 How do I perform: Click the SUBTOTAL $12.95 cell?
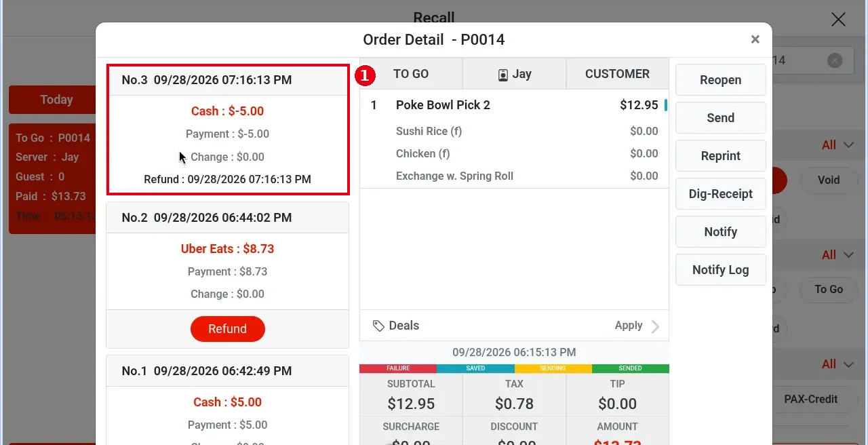(411, 395)
